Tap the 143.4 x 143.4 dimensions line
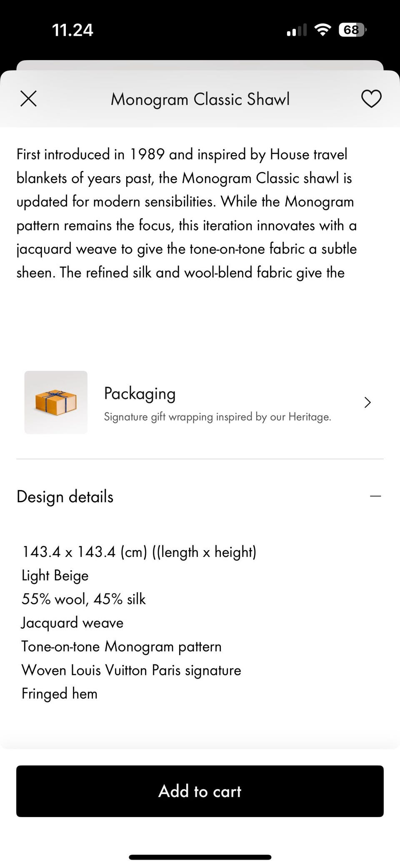400x868 pixels. click(x=139, y=552)
